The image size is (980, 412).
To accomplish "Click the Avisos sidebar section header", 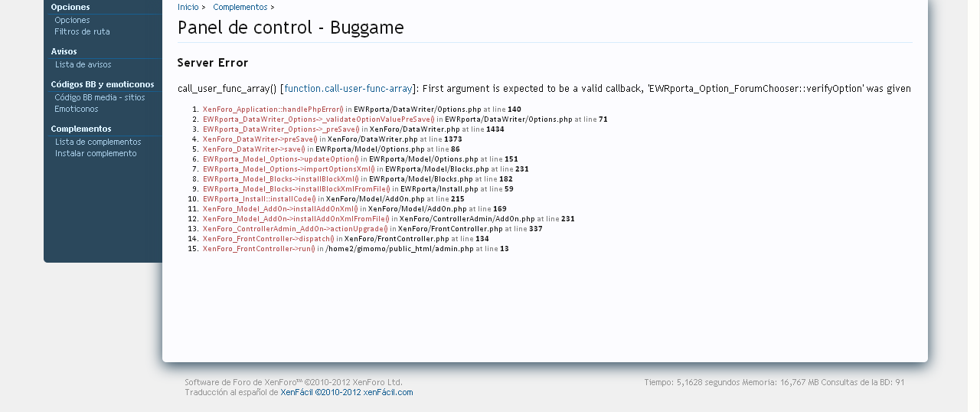I will [64, 51].
